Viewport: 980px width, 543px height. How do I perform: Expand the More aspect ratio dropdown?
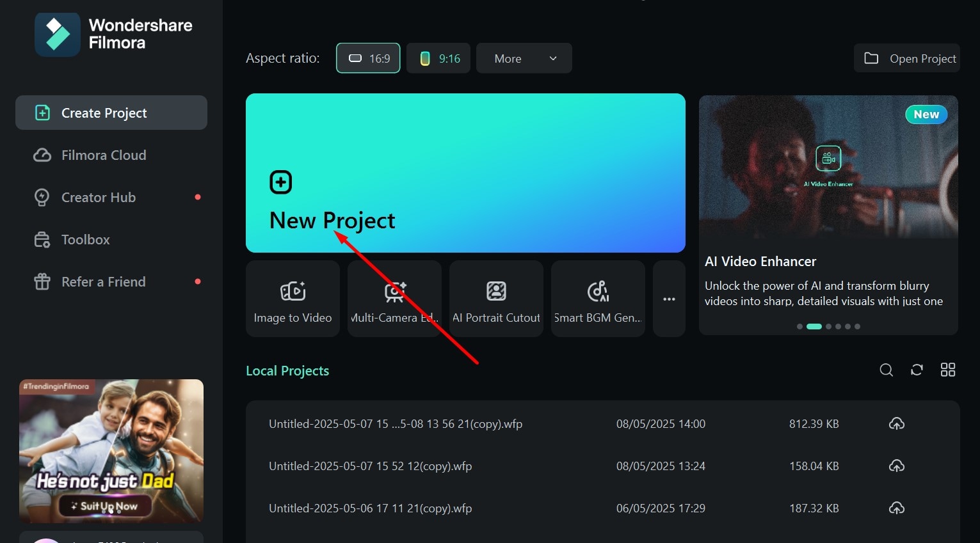click(x=524, y=58)
